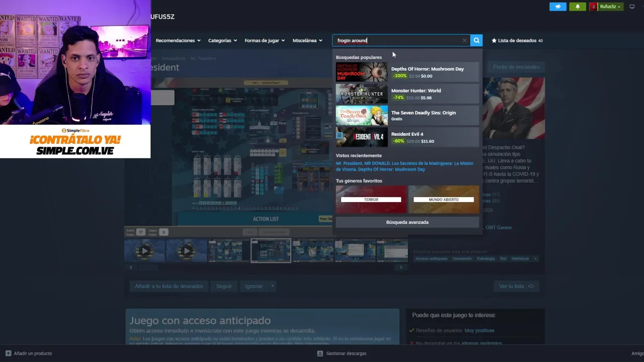Click the Rufus5z profile avatar

(594, 7)
